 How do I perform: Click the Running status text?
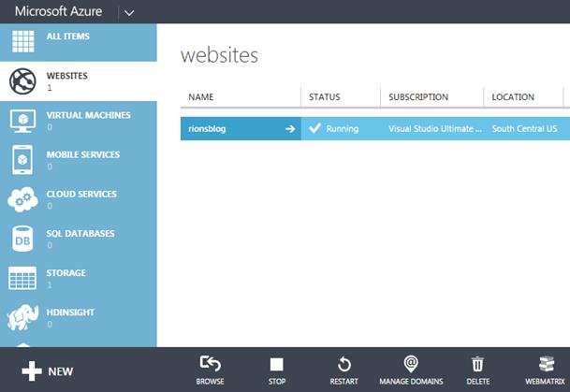(342, 128)
